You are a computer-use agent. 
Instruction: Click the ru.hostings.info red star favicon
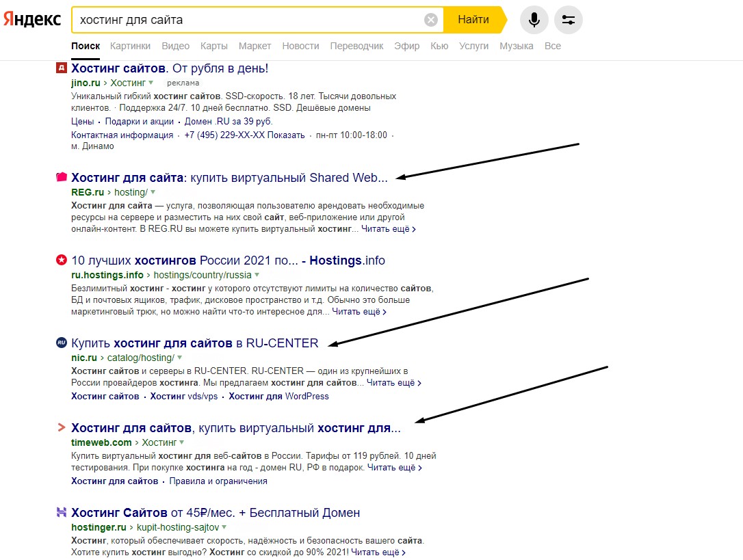62,261
